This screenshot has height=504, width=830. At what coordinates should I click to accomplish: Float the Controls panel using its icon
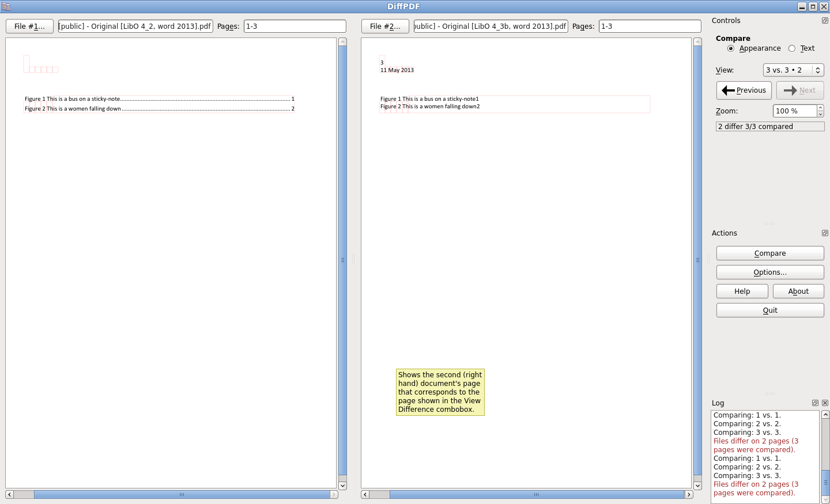(x=825, y=21)
